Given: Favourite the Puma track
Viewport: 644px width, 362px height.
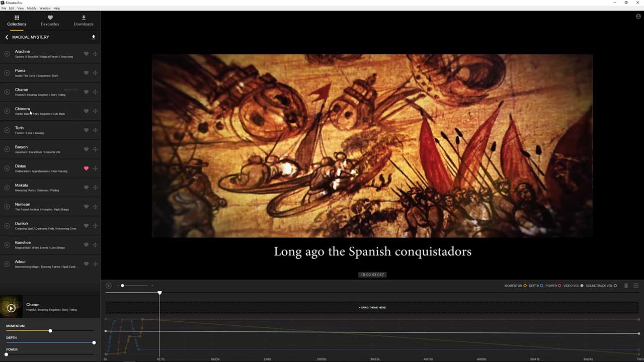Looking at the screenshot, I should (x=86, y=72).
